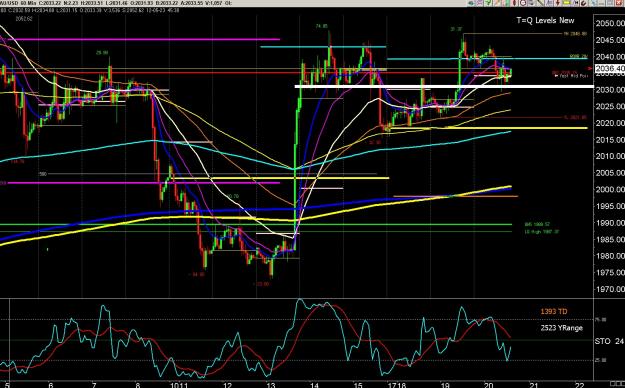625x388 pixels.
Task: Click the 2020.00 price axis label
Action: (610, 123)
